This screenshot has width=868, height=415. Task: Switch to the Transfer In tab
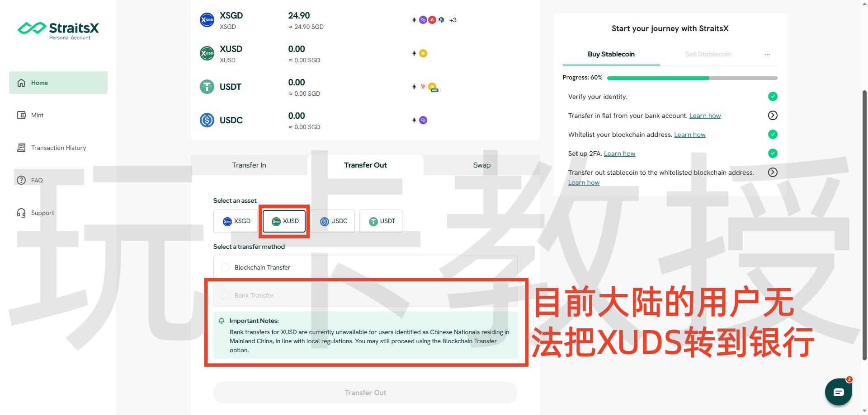point(249,165)
